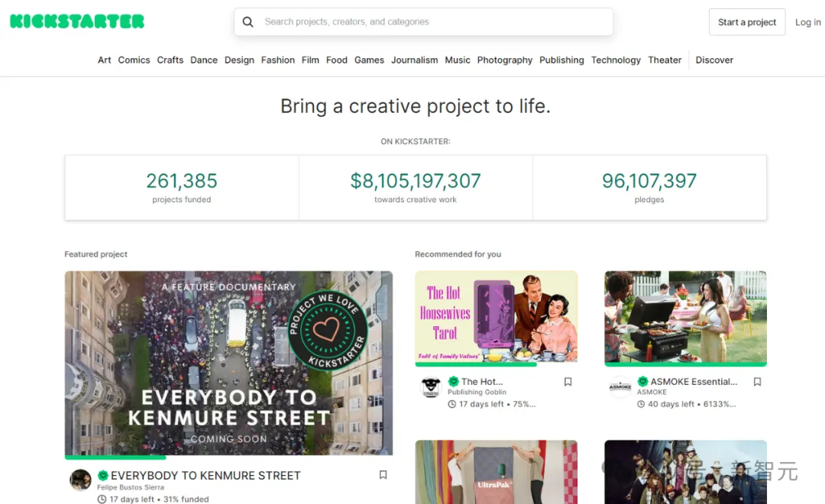The image size is (825, 504).
Task: Open the Dance category
Action: tap(204, 60)
